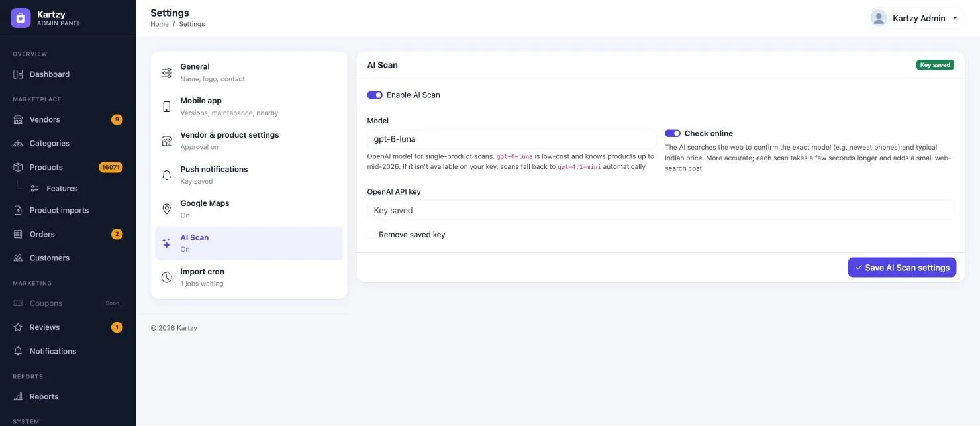Click the Product imports file icon
Viewport: 980px width, 426px height.
18,211
